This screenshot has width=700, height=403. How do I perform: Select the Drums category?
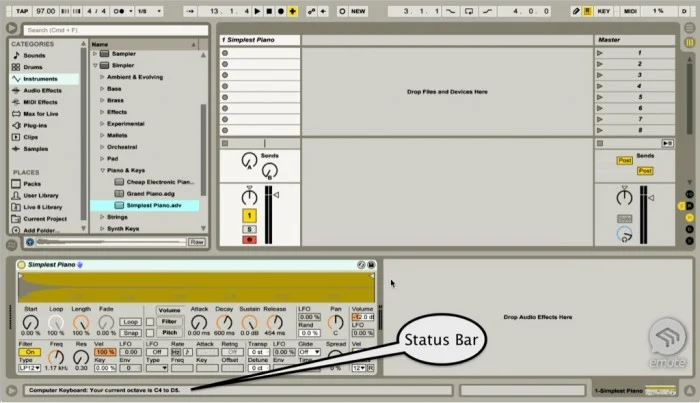pos(33,67)
